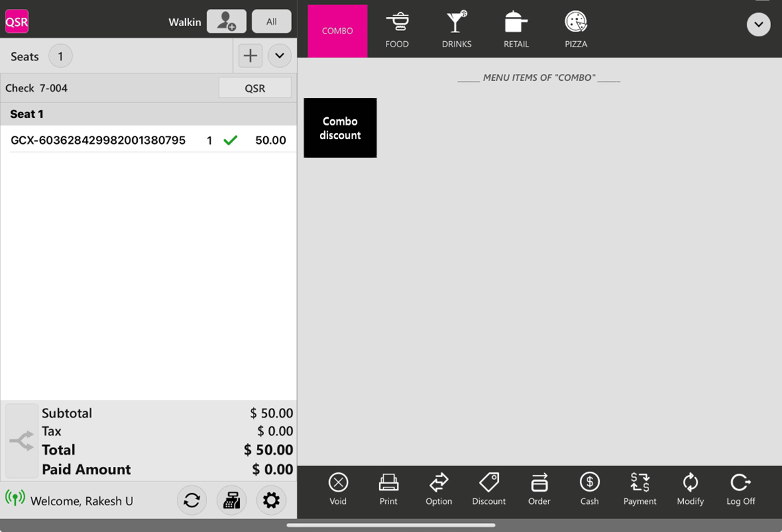
Task: Add the Combo discount menu item
Action: click(340, 128)
